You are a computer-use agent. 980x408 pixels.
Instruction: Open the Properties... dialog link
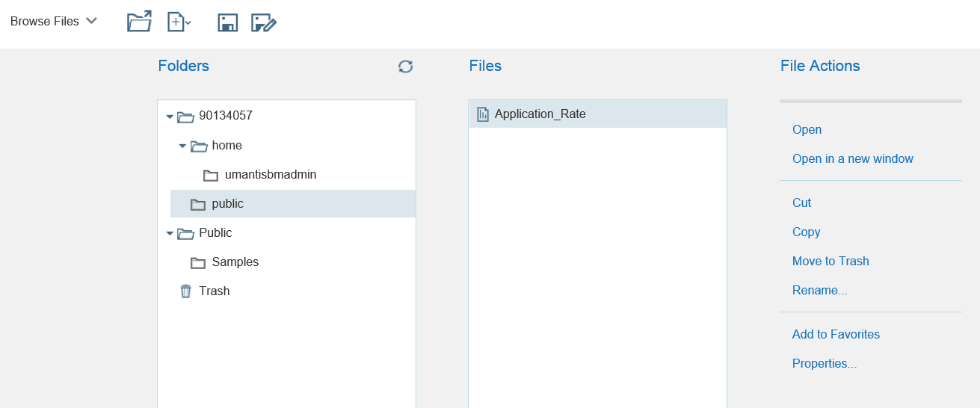(x=824, y=364)
